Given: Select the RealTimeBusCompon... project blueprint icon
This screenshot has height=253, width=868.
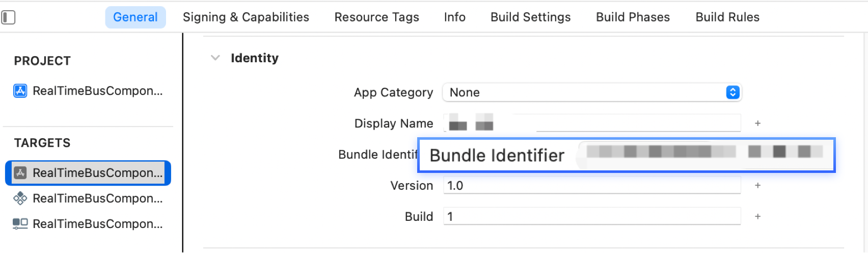Looking at the screenshot, I should [x=20, y=91].
